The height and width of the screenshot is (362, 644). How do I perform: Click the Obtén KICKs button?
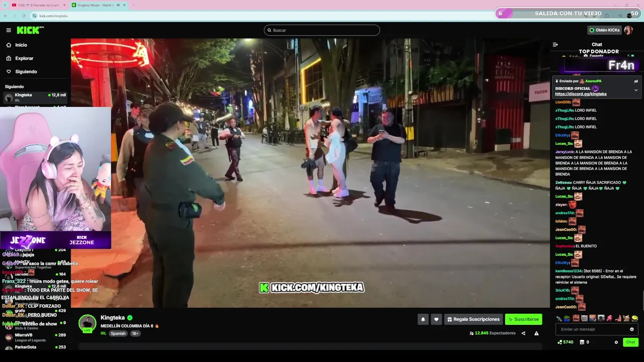click(604, 30)
